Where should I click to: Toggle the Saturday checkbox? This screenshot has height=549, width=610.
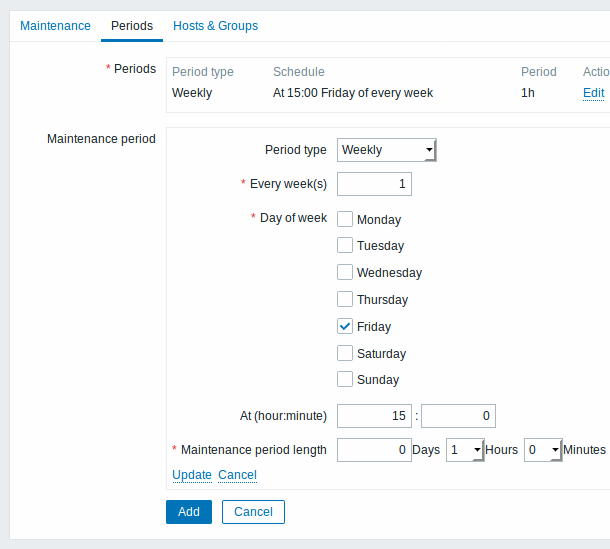click(345, 353)
